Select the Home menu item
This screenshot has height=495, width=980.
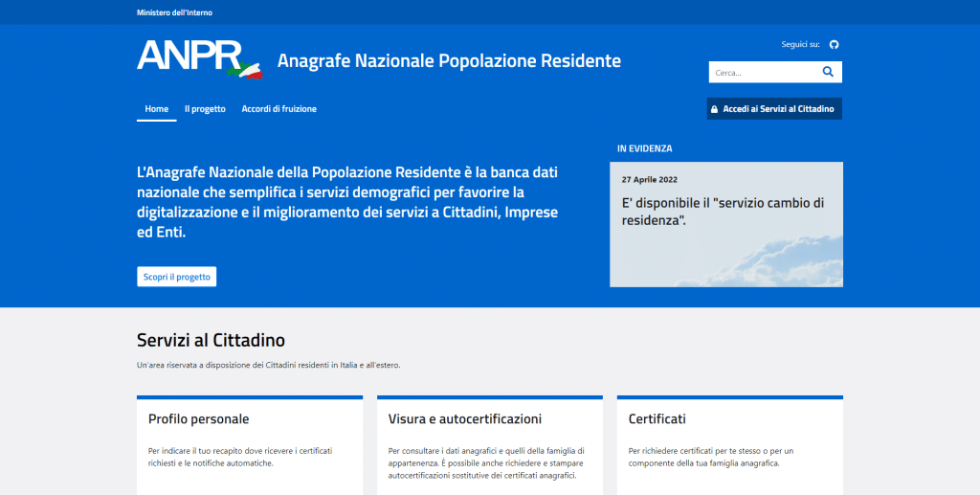(x=156, y=109)
